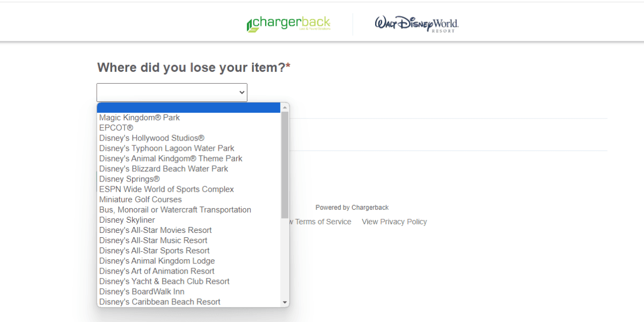Open the Terms of Service link

click(320, 222)
